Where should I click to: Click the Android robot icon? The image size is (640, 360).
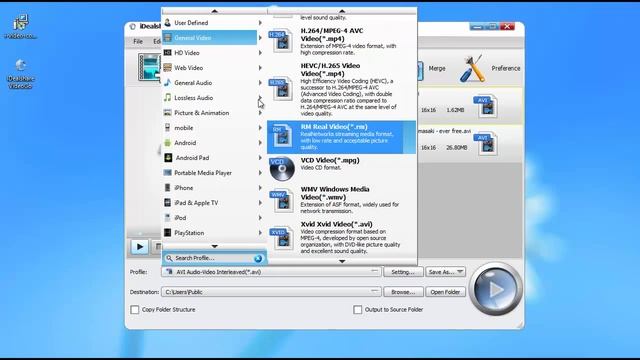pos(167,142)
